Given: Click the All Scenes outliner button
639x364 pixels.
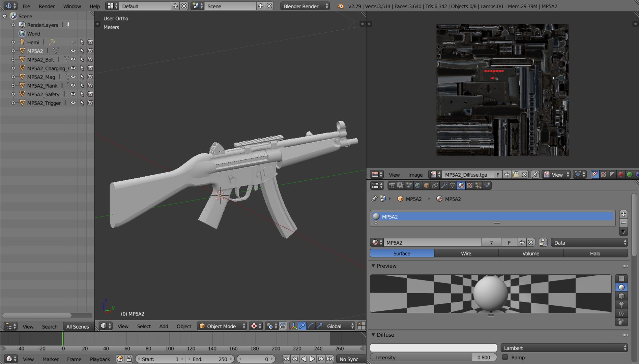Looking at the screenshot, I should point(78,326).
